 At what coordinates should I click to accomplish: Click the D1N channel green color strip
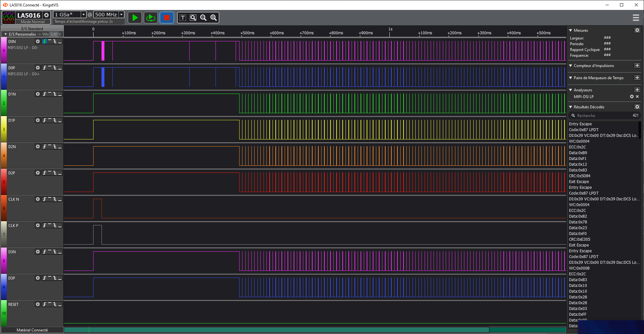point(4,103)
